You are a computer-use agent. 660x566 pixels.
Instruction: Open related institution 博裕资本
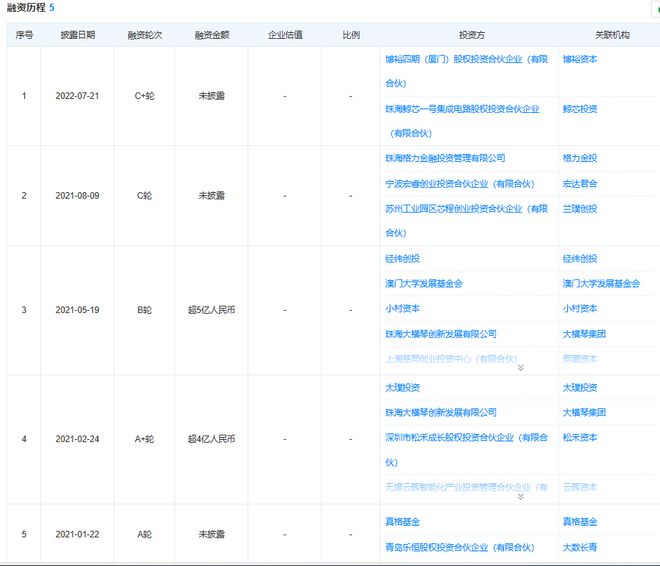(x=580, y=59)
